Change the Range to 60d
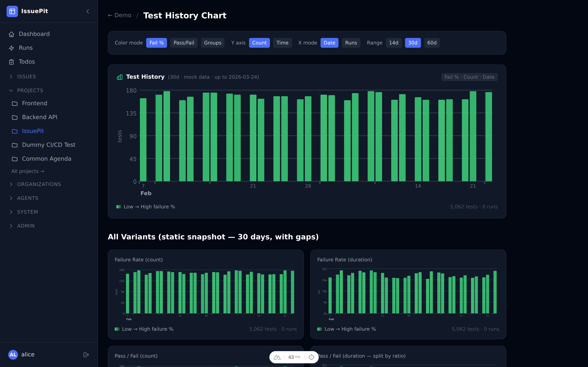This screenshot has height=367, width=588. pos(432,43)
